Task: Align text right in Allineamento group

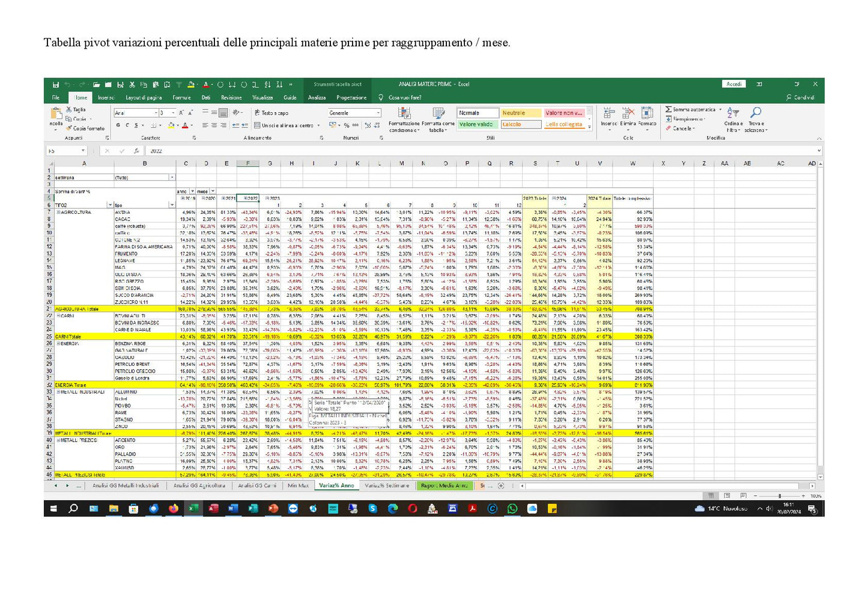Action: click(223, 125)
